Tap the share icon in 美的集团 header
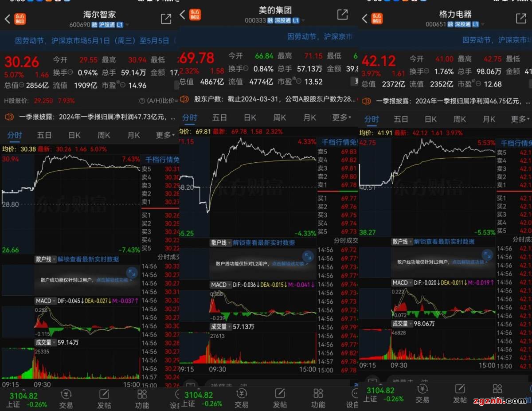 click(342, 15)
